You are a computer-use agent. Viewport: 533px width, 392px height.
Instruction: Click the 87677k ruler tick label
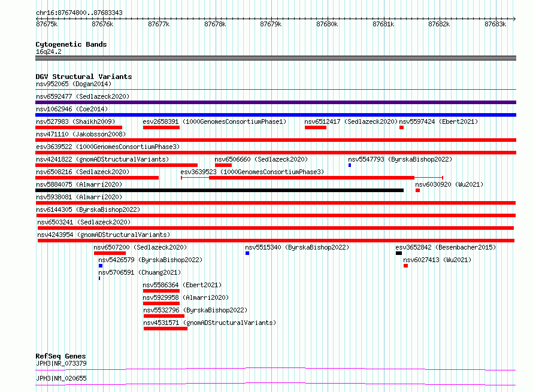click(159, 24)
